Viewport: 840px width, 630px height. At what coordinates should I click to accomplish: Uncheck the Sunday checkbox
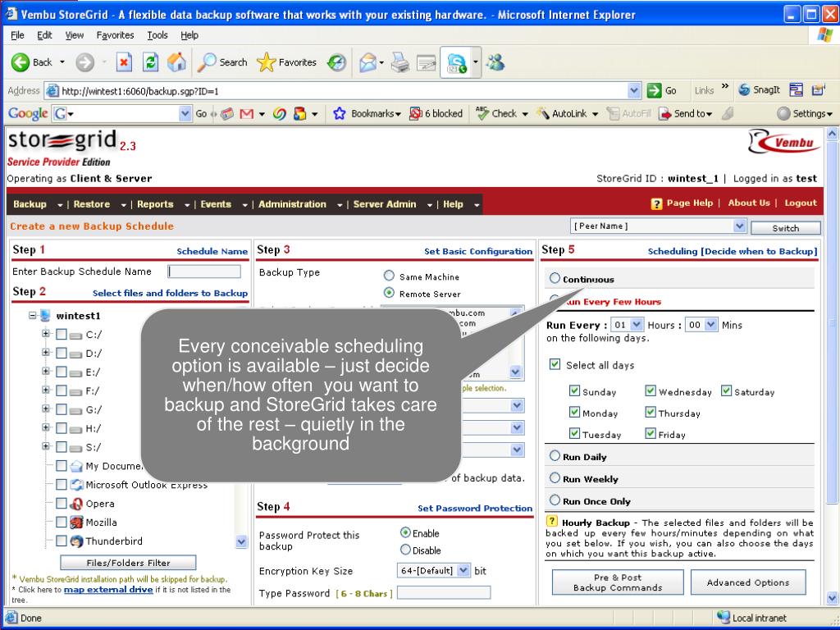(574, 391)
